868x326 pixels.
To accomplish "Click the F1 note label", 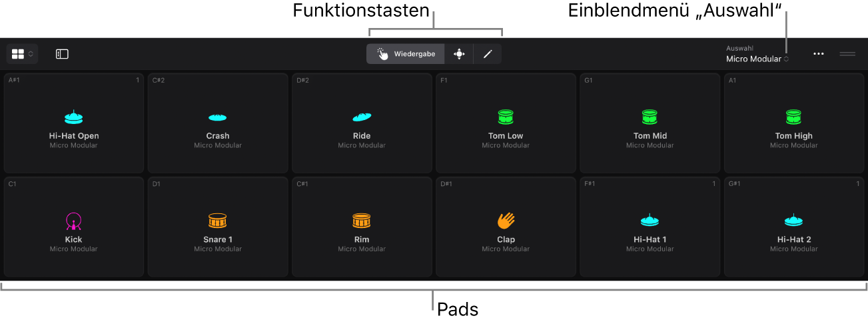I will (444, 80).
